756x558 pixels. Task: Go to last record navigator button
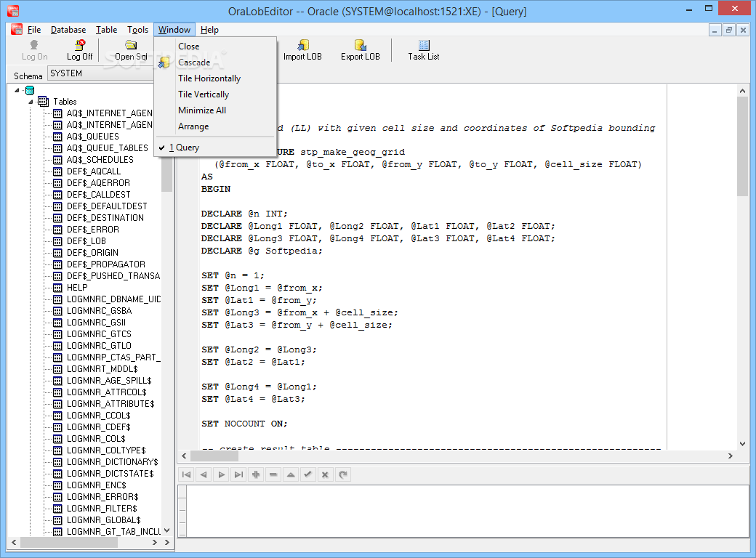point(238,474)
